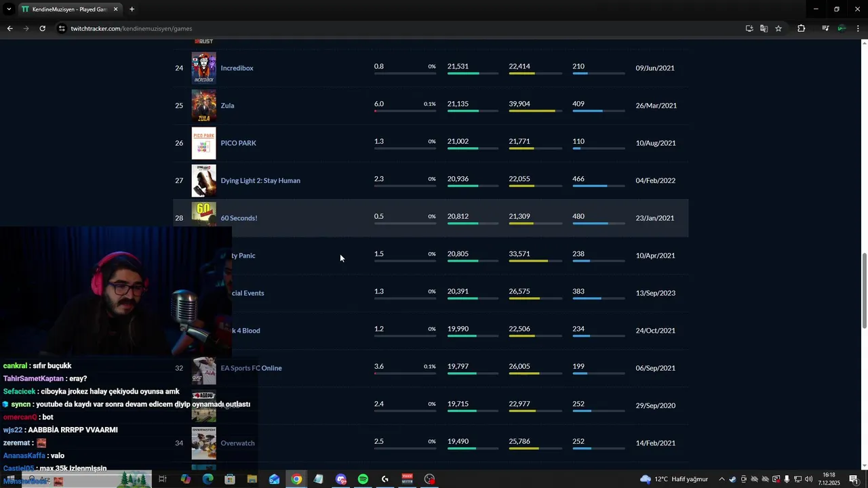This screenshot has width=868, height=488.
Task: Go back to the previous page
Action: click(x=9, y=28)
